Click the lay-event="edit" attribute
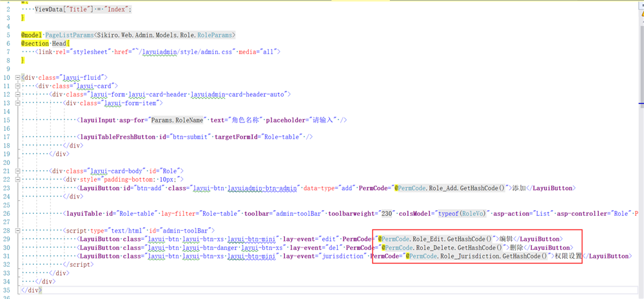The width and height of the screenshot is (644, 299). point(311,238)
